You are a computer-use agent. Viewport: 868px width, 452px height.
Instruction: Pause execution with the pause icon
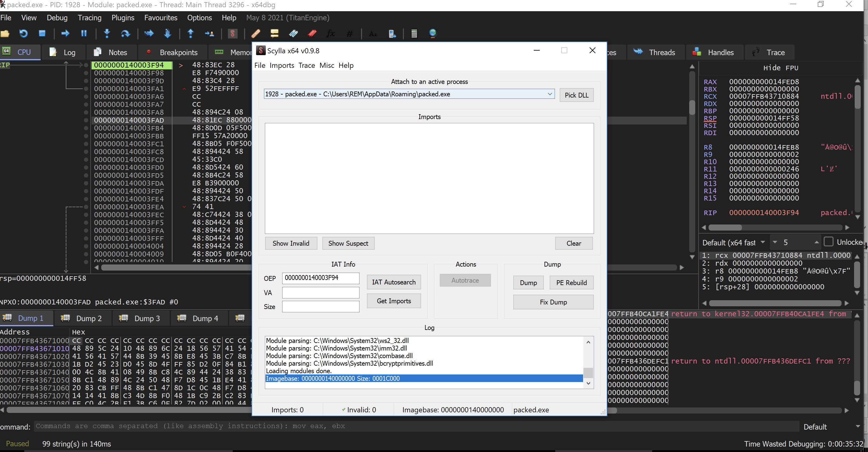point(84,33)
